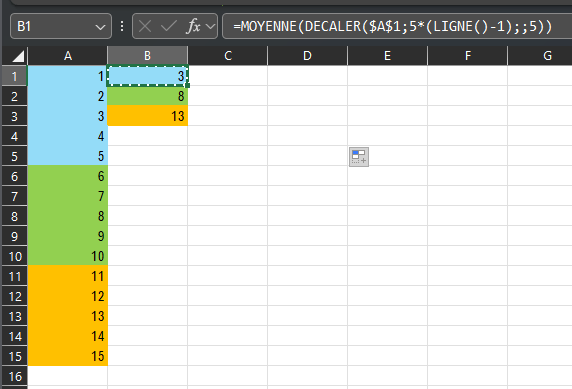The width and height of the screenshot is (572, 389).
Task: Select row 5 header
Action: pos(14,156)
